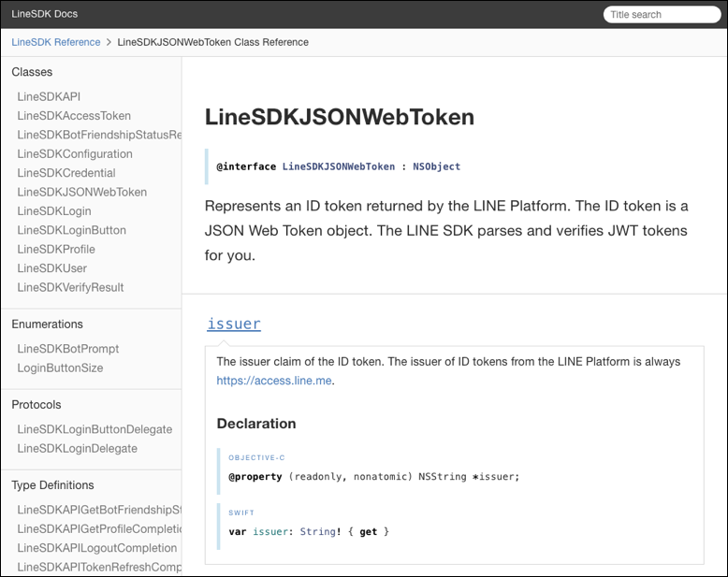This screenshot has height=577, width=728.
Task: Open LineSDKAPI class page
Action: click(x=49, y=96)
